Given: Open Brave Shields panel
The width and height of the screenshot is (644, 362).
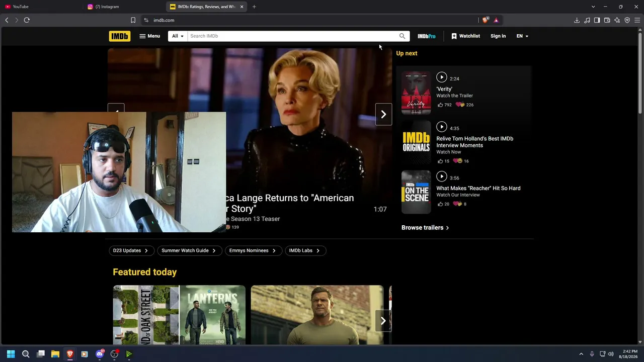Looking at the screenshot, I should [x=485, y=20].
